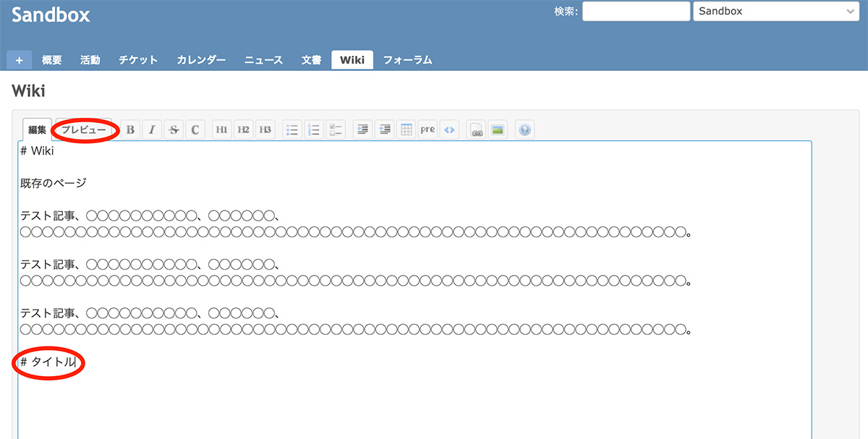Open the 活動 tab
The width and height of the screenshot is (868, 439).
tap(90, 60)
